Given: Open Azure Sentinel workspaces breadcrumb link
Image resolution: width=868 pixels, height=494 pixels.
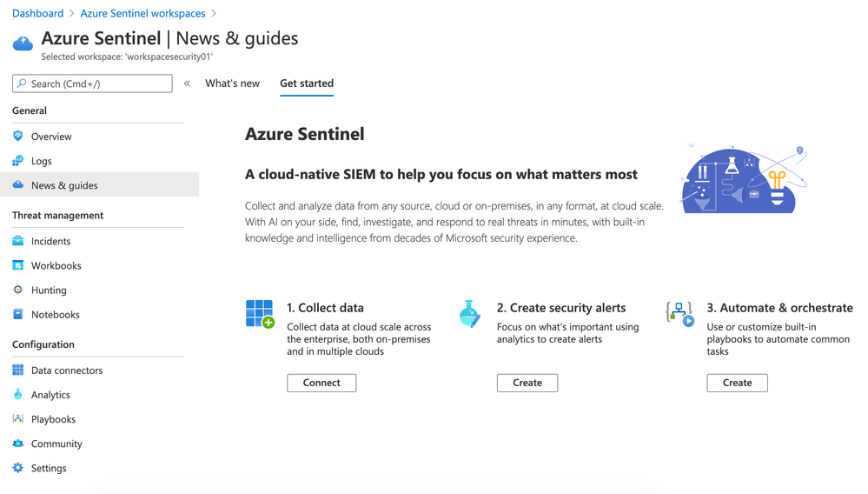Looking at the screenshot, I should tap(142, 13).
